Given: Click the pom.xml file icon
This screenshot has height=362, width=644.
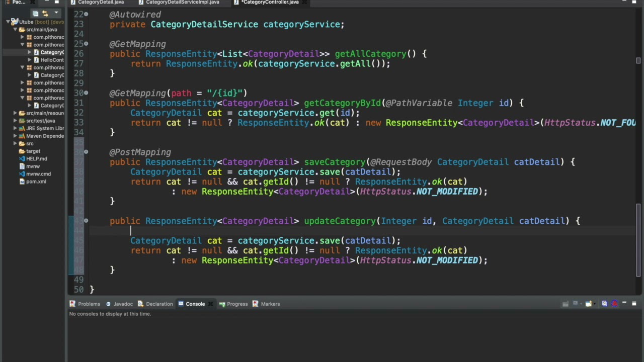Looking at the screenshot, I should point(22,182).
